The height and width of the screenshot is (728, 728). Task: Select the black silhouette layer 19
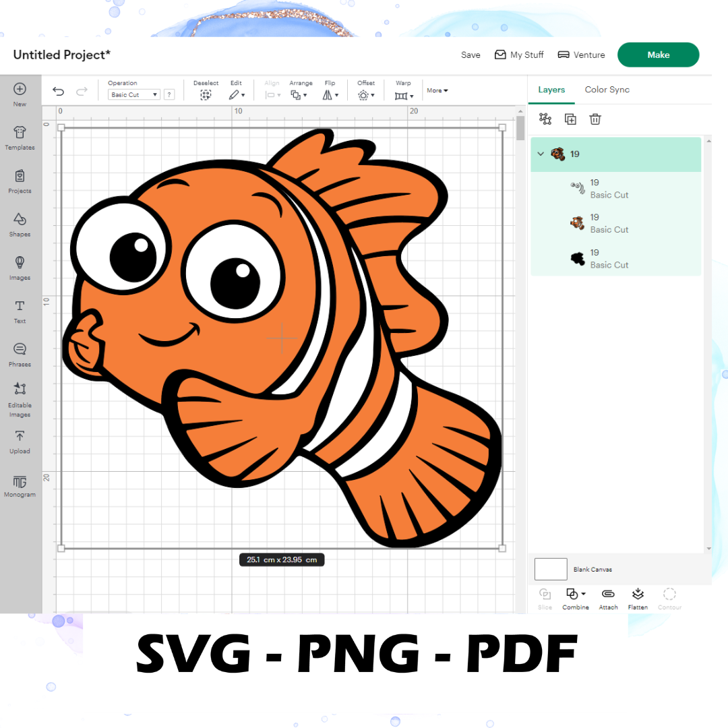pyautogui.click(x=615, y=259)
